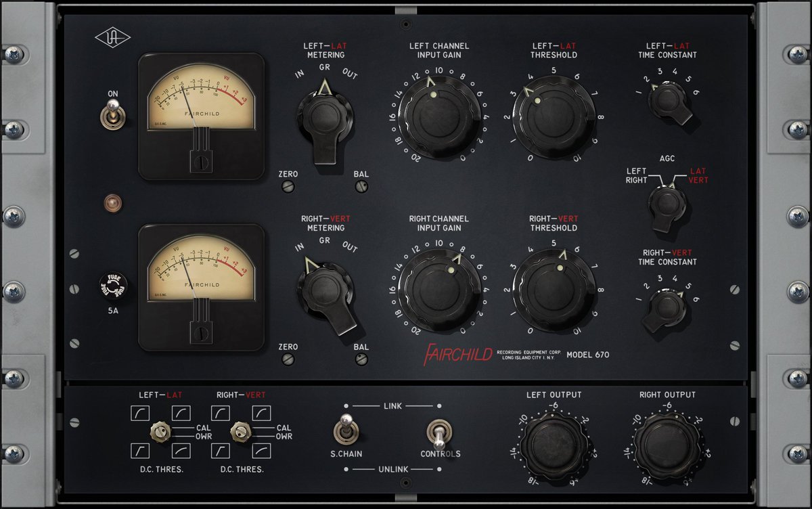Click Left-Lat CAL label

coord(204,428)
